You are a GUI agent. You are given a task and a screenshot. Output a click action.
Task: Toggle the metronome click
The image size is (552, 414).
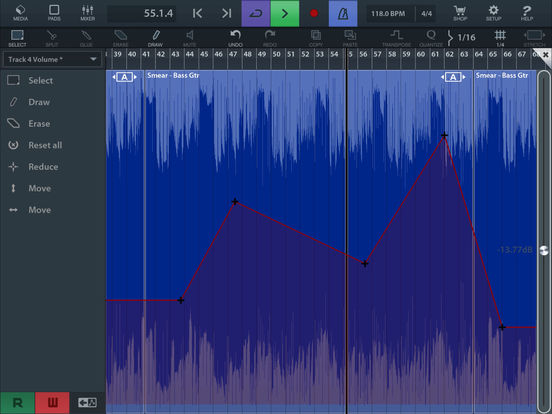(343, 13)
